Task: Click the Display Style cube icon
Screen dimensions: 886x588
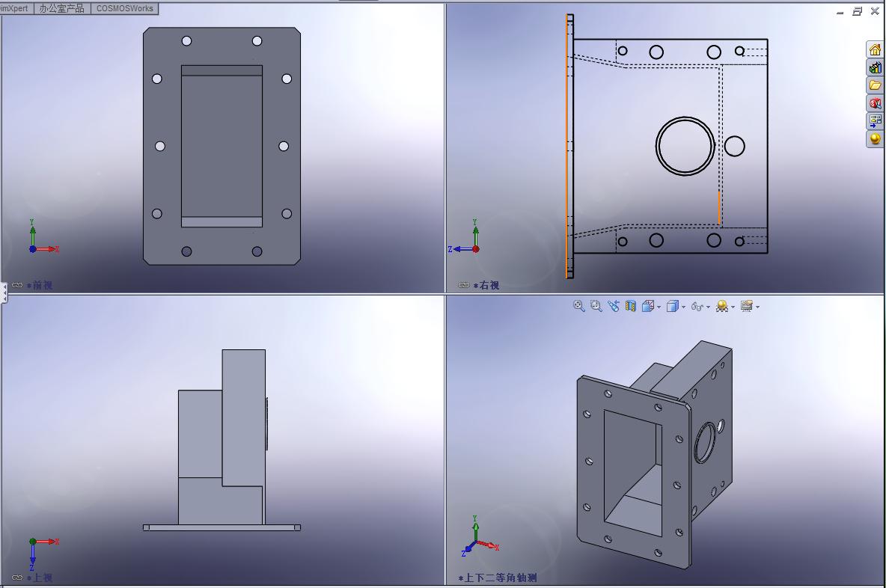Action: pyautogui.click(x=672, y=306)
